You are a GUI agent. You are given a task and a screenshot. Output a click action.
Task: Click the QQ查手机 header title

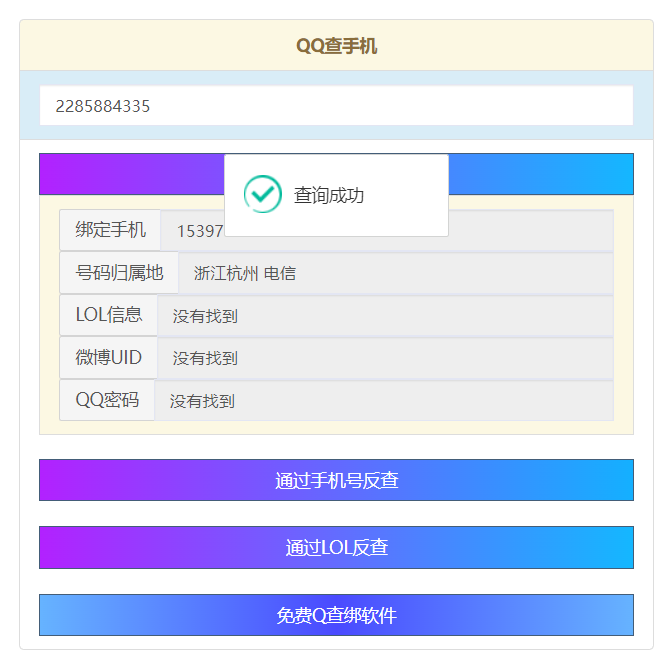coord(336,46)
